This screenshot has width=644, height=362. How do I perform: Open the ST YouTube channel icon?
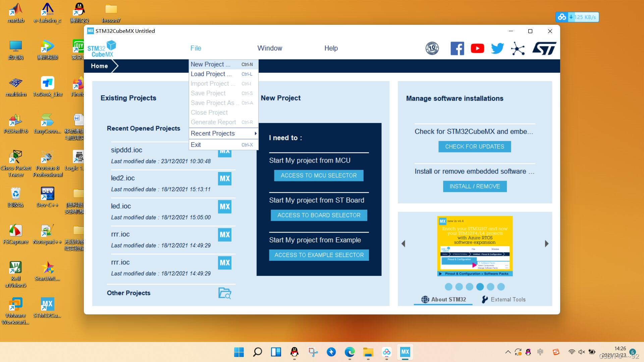click(x=477, y=48)
